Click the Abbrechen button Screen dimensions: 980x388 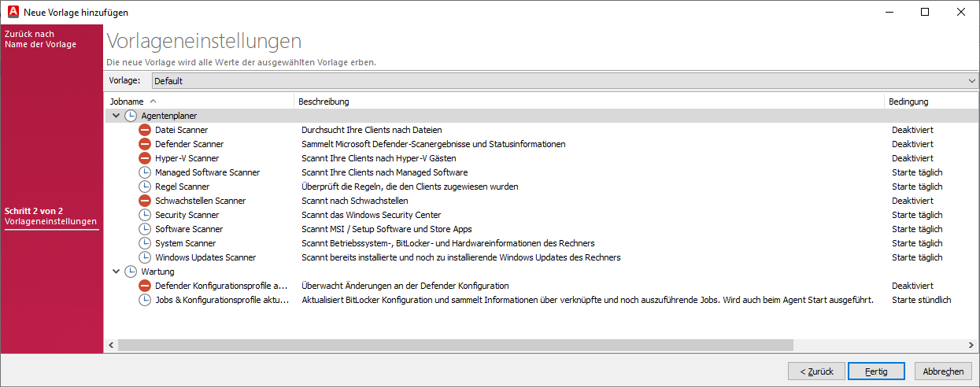pyautogui.click(x=942, y=371)
